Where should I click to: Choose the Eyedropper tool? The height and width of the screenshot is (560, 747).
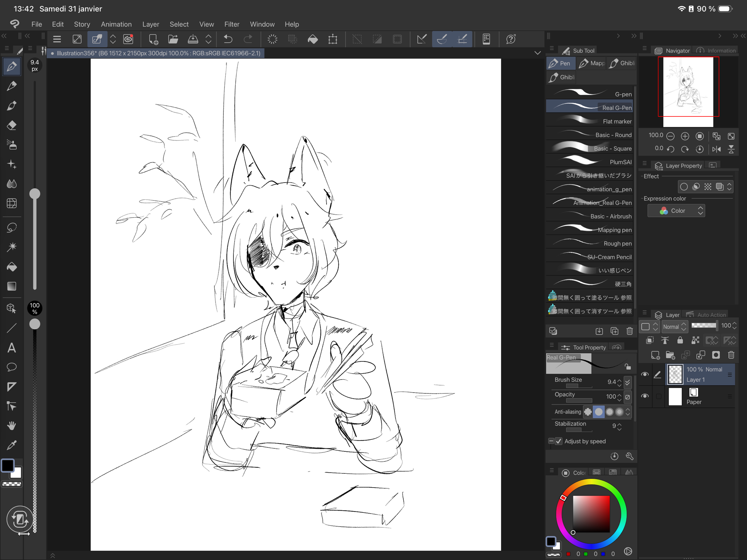coord(12,445)
